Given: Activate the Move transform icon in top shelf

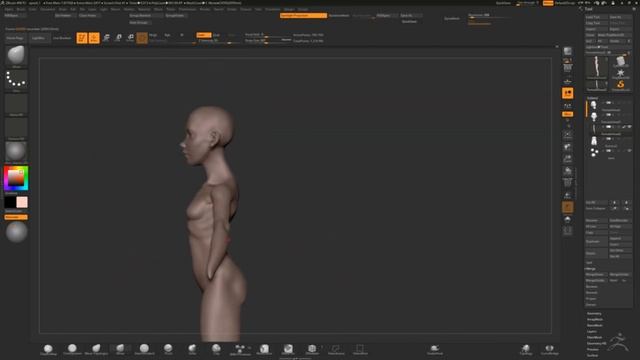Looking at the screenshot, I should [x=106, y=38].
